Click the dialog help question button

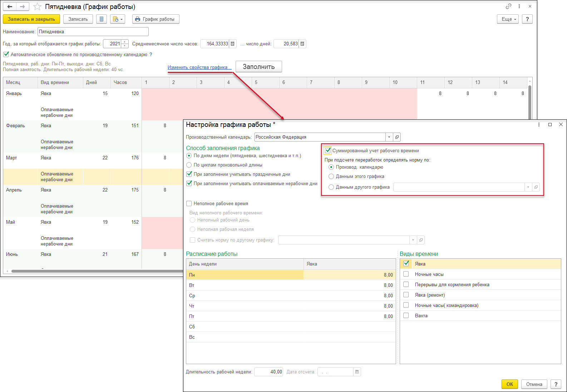click(x=556, y=384)
